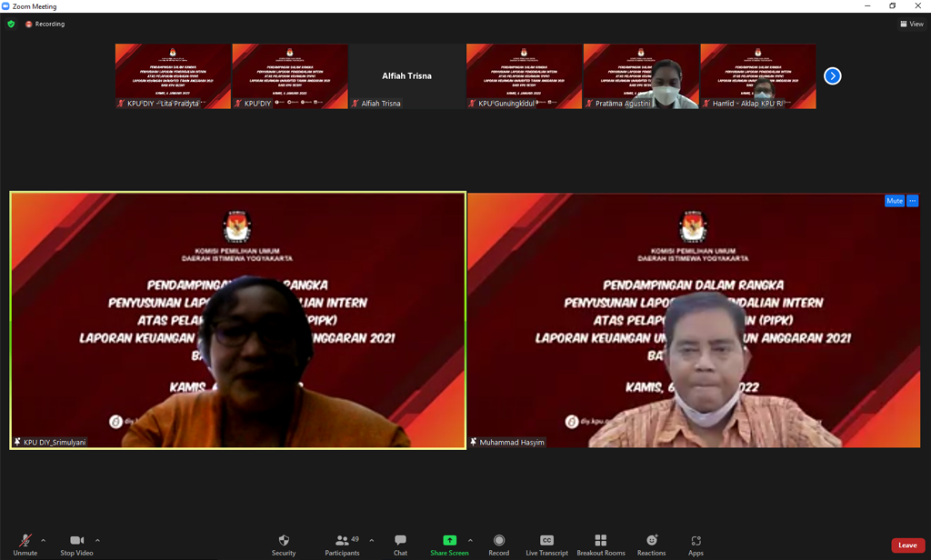Open the View layout menu
The width and height of the screenshot is (931, 560).
pos(912,25)
